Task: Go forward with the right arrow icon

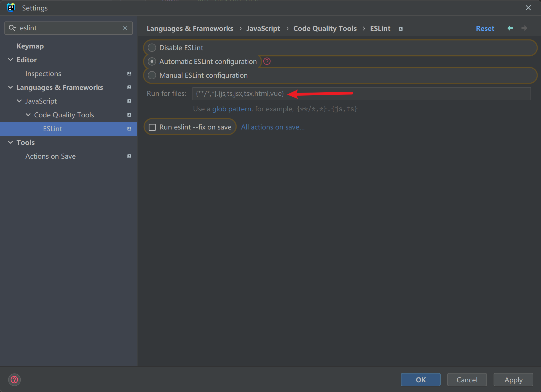Action: [524, 28]
